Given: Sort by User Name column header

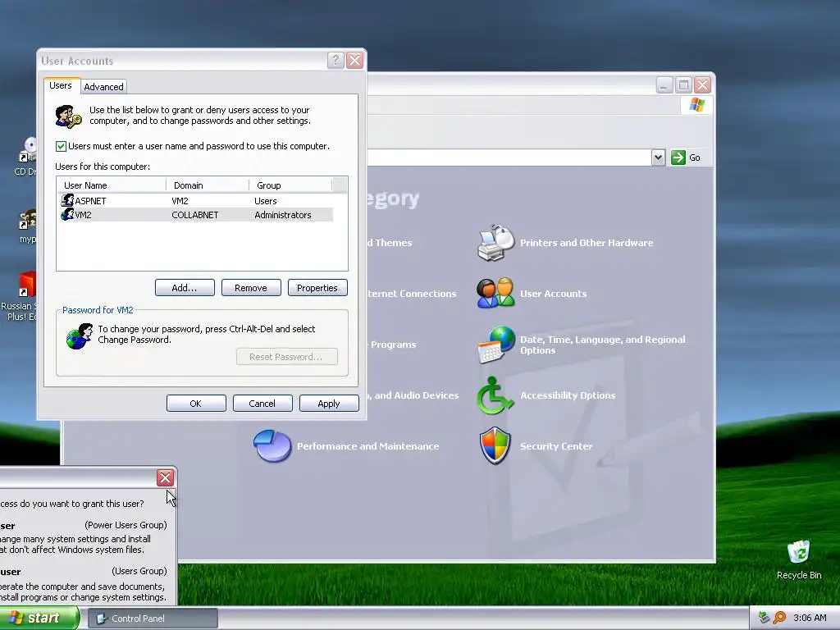Looking at the screenshot, I should [x=112, y=185].
